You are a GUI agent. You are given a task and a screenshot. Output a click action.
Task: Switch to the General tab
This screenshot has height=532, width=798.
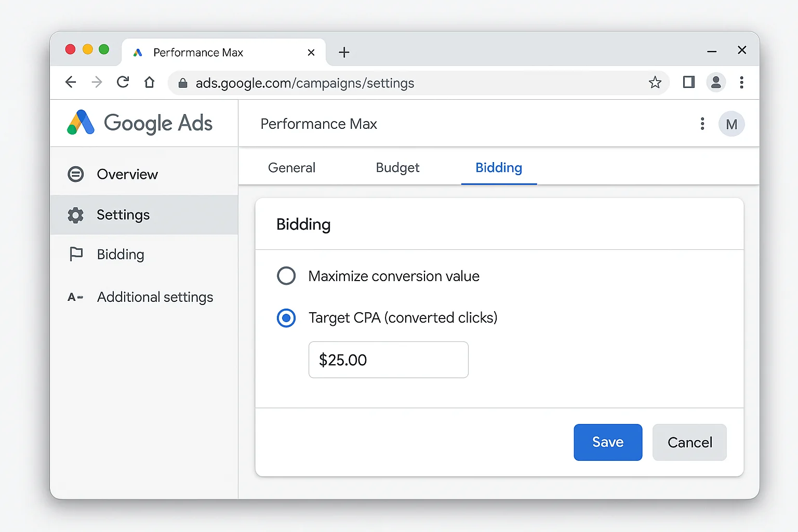coord(291,167)
